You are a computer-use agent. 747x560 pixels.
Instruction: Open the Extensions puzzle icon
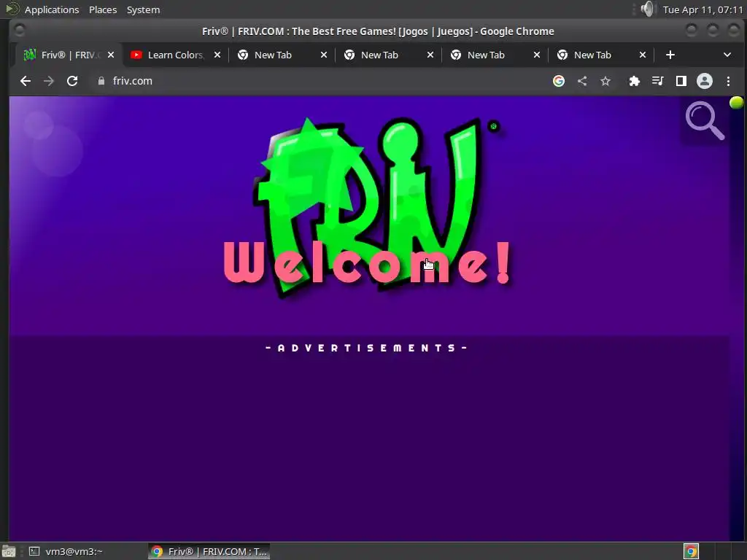[634, 81]
